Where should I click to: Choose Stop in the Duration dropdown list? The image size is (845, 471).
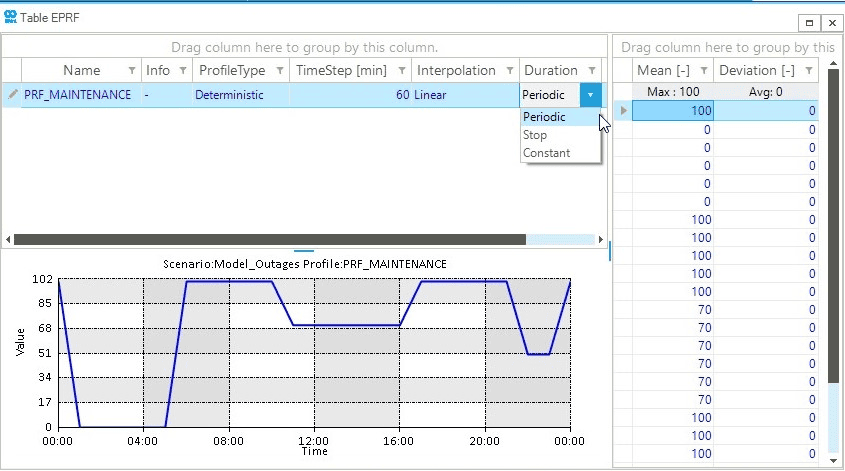(x=535, y=135)
